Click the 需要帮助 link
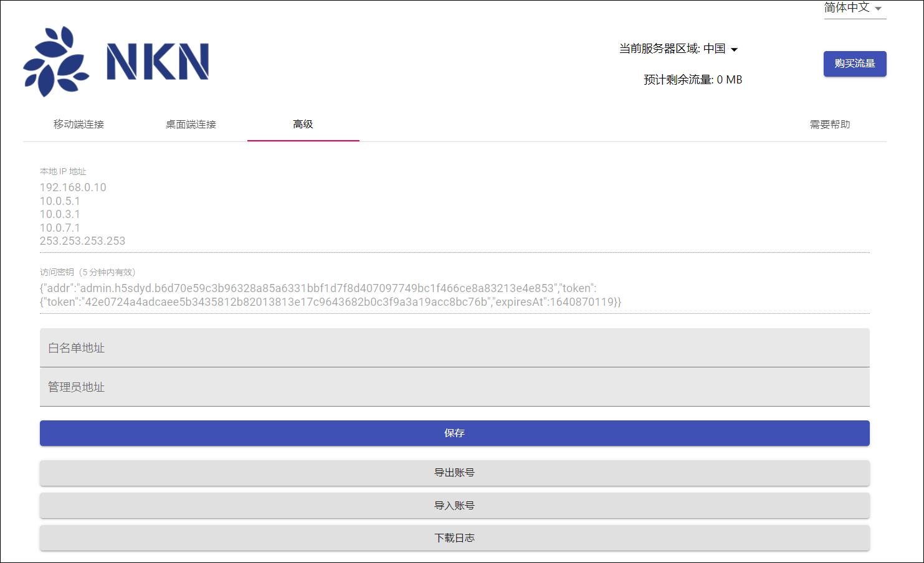Screen dimensions: 924x563 point(830,125)
